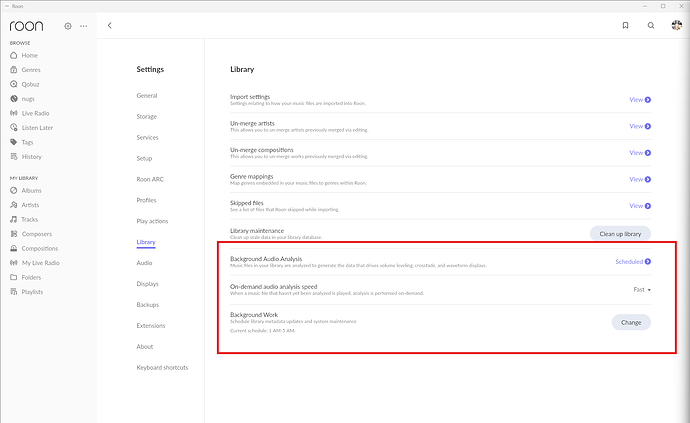This screenshot has width=690, height=423.
Task: Click the Playlists icon
Action: (14, 292)
